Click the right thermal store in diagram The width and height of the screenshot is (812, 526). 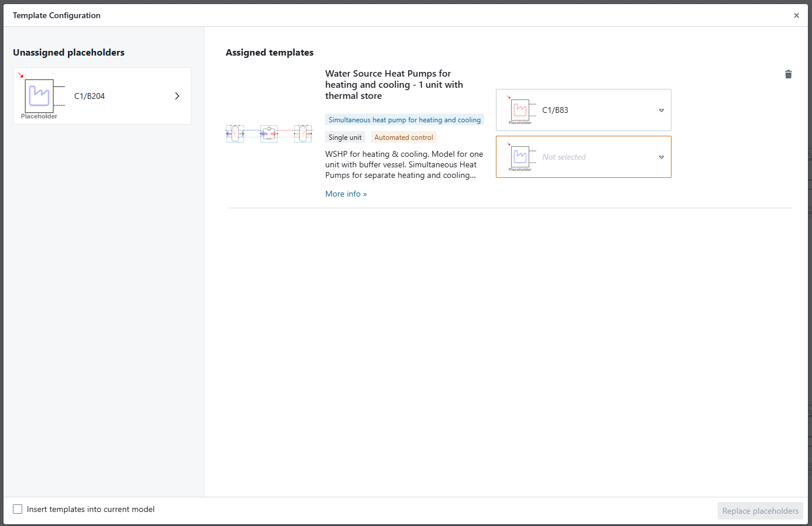pos(303,134)
